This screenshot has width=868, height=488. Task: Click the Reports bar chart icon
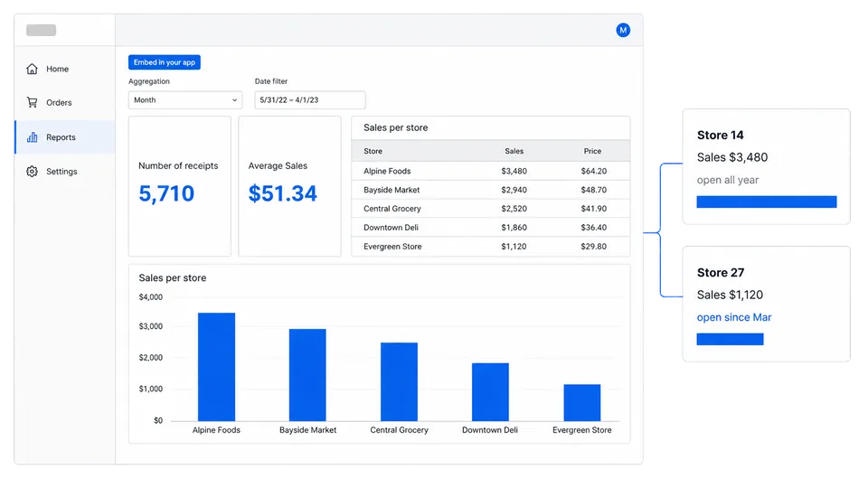[x=33, y=137]
